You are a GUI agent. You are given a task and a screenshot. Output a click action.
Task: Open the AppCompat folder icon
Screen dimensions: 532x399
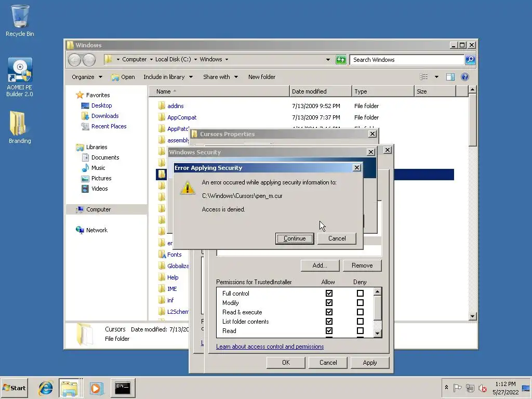pos(162,117)
